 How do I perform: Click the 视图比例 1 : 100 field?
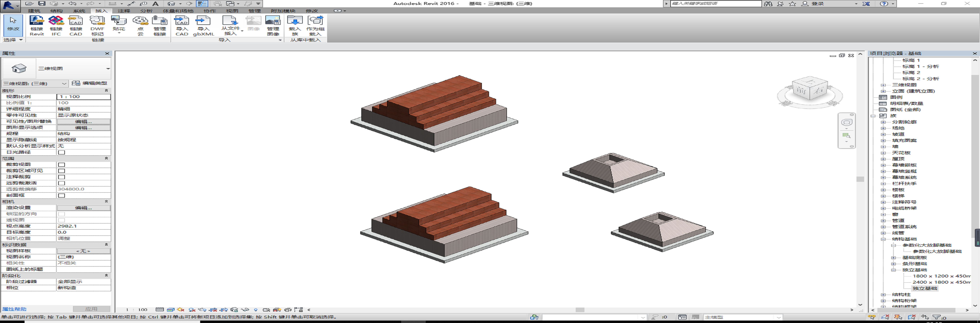click(x=84, y=97)
